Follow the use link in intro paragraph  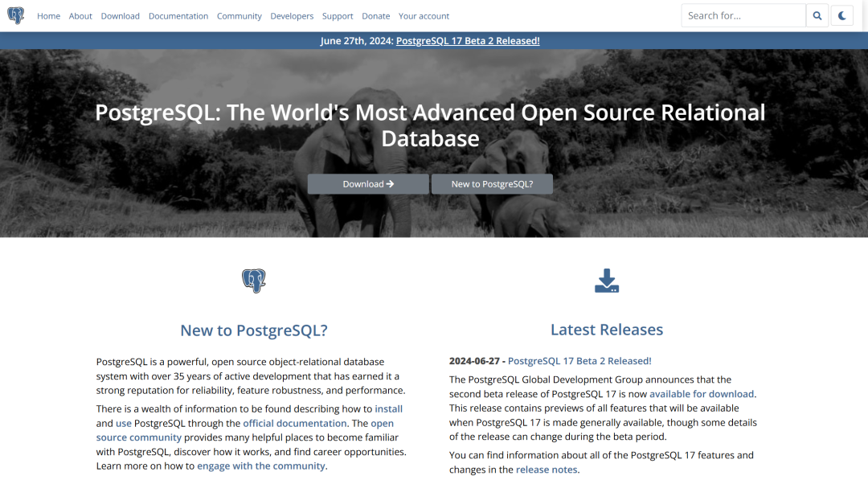pyautogui.click(x=124, y=423)
